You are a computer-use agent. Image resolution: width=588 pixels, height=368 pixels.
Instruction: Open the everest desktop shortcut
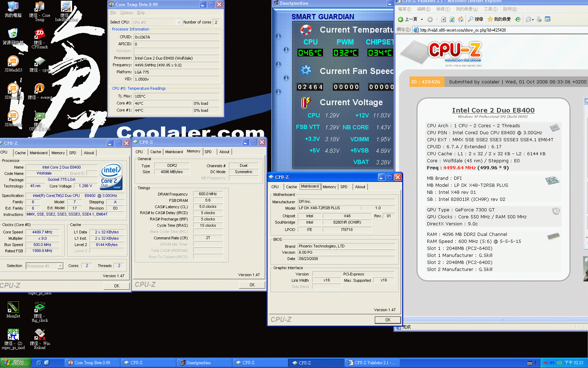point(40,91)
